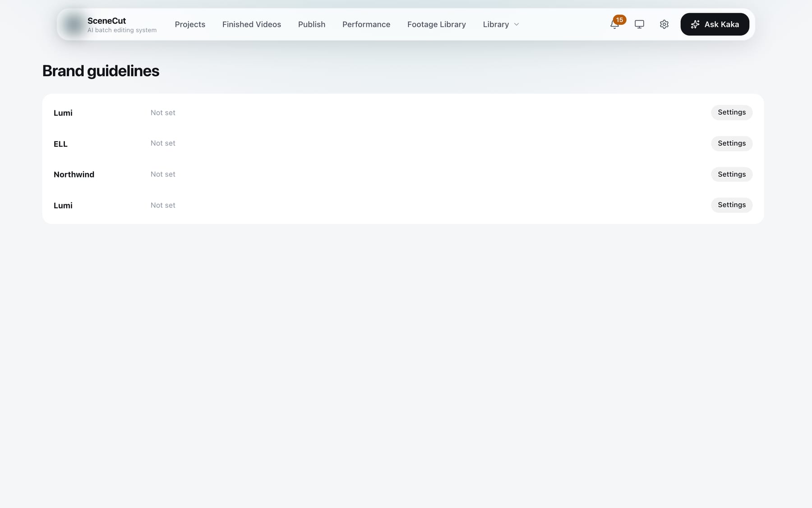Viewport: 812px width, 508px height.
Task: Select the Northwind brand name
Action: coord(74,174)
